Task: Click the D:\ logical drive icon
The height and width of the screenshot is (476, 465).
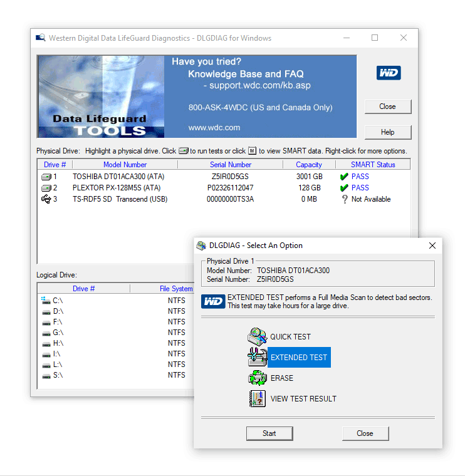Action: pyautogui.click(x=46, y=312)
